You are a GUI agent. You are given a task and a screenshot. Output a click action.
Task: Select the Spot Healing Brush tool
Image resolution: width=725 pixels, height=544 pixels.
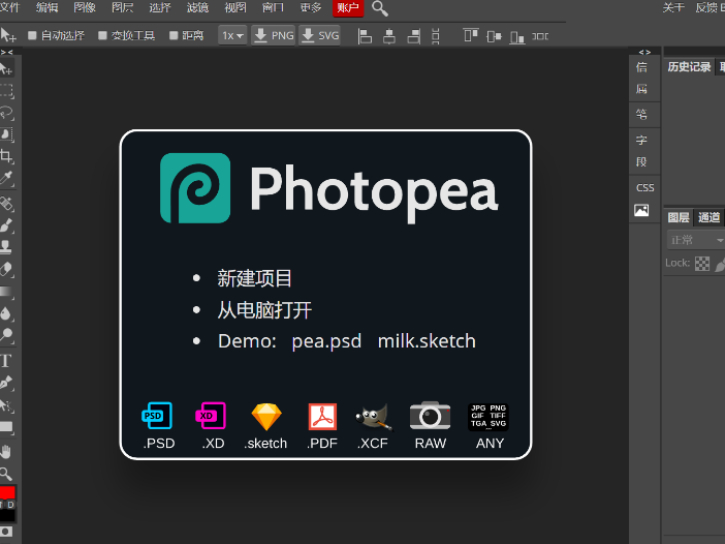pyautogui.click(x=6, y=203)
